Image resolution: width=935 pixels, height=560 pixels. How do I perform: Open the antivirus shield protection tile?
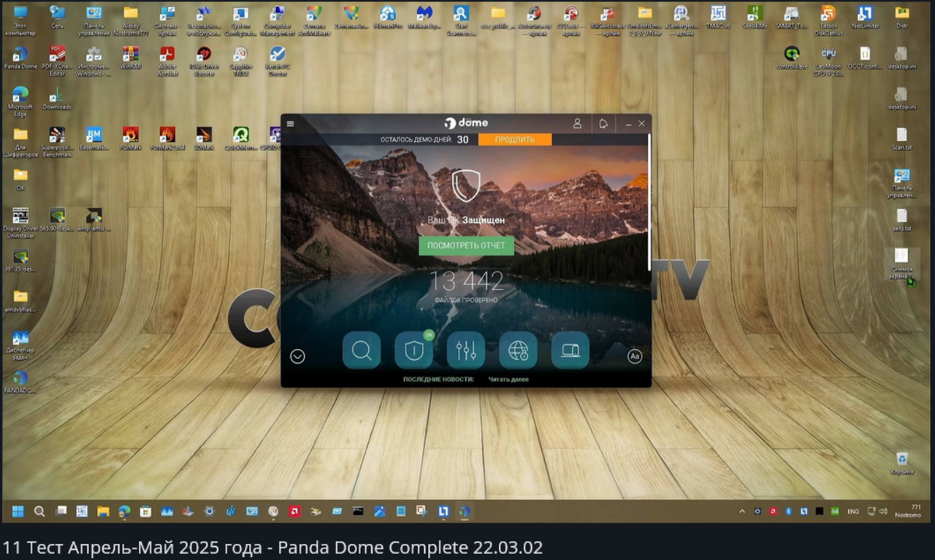414,350
